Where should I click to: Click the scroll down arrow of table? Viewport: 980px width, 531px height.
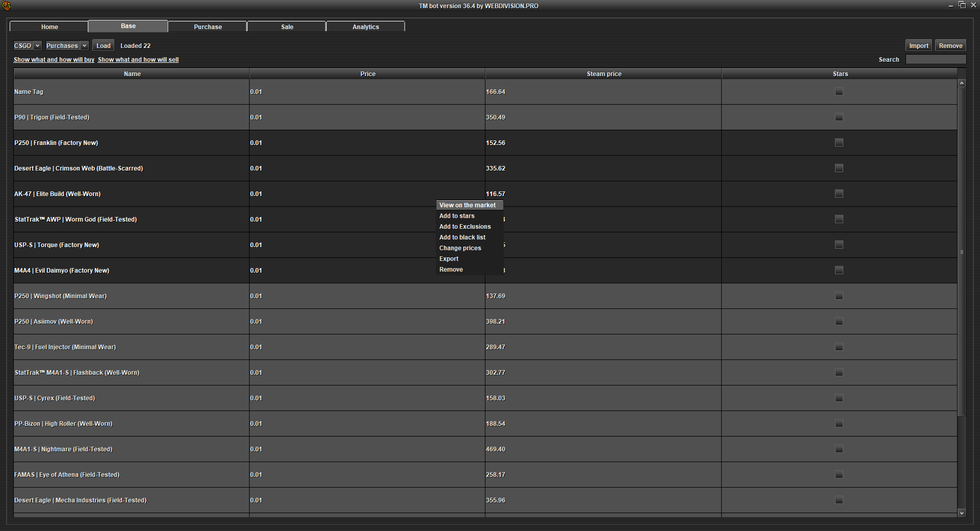962,513
